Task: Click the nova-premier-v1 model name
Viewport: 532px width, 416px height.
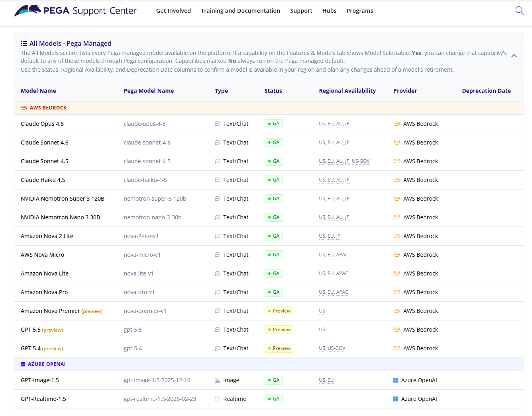Action: tap(145, 311)
